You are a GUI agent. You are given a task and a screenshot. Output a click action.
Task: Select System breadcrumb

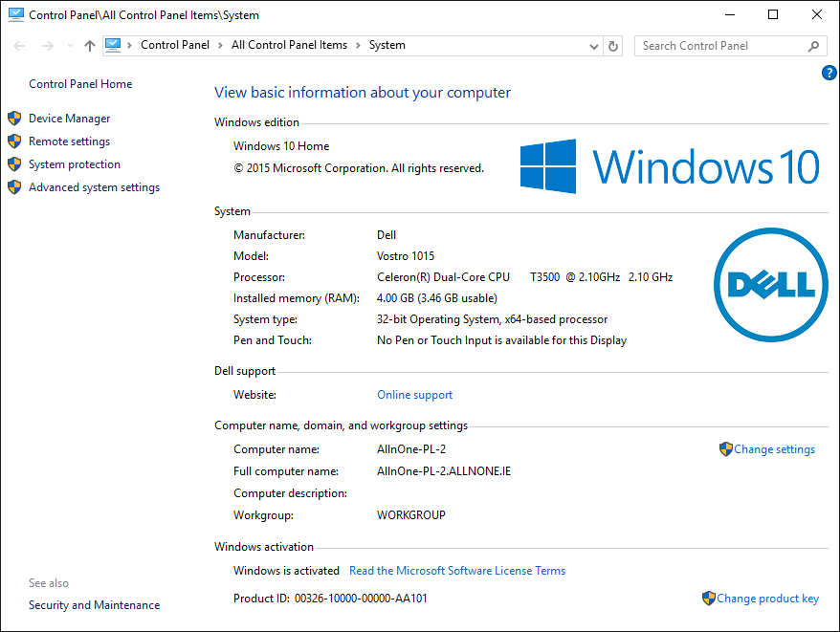point(387,45)
